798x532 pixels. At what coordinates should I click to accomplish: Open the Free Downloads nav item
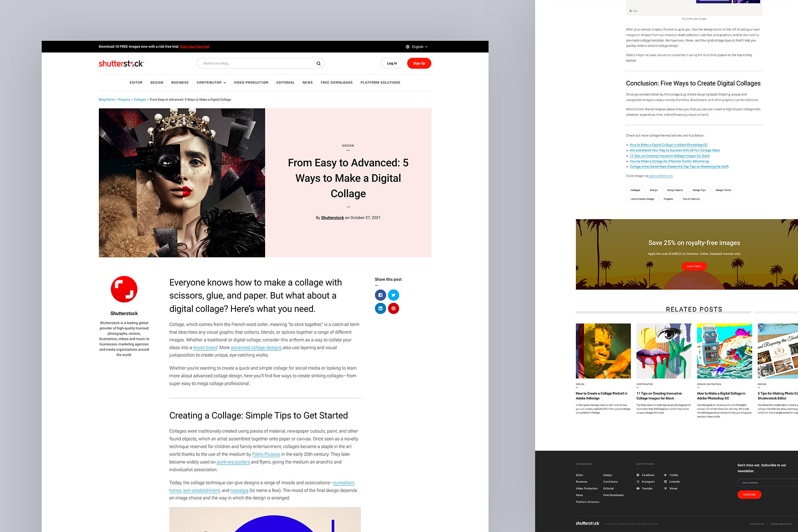click(x=336, y=82)
